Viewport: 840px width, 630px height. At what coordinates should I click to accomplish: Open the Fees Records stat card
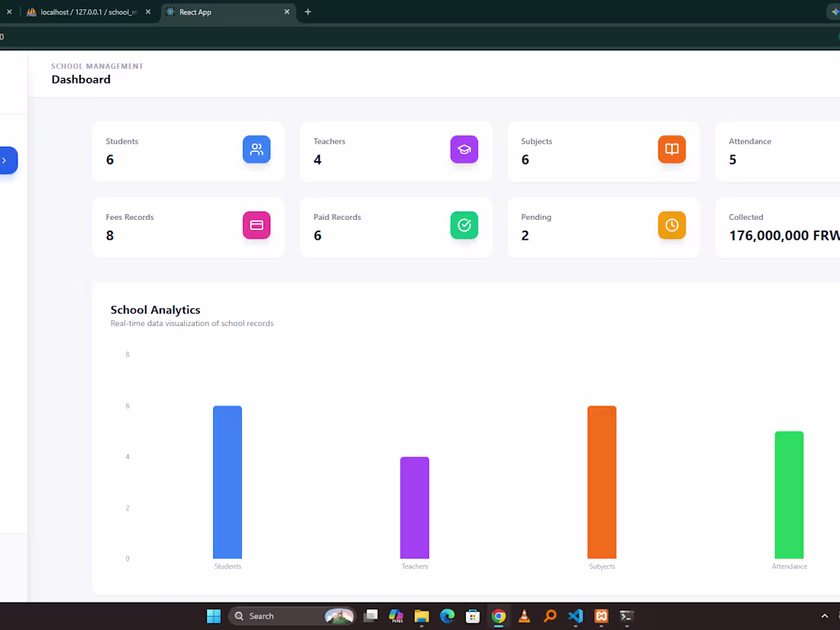[188, 228]
